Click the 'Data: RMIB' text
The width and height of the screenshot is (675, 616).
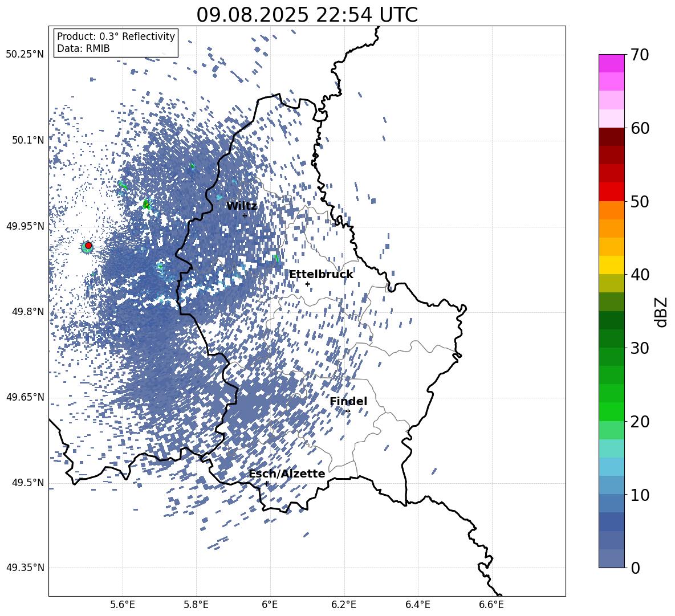[x=83, y=48]
